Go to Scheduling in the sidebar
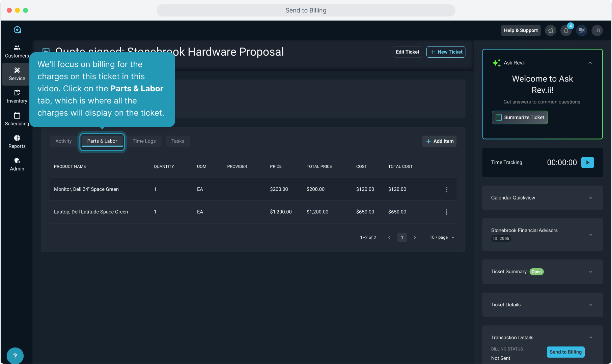 pos(17,119)
